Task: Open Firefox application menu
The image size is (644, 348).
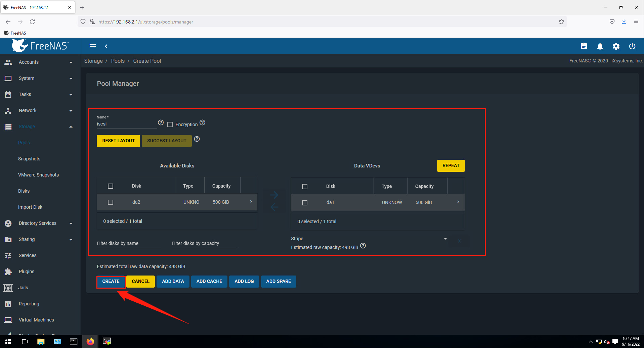Action: (636, 22)
